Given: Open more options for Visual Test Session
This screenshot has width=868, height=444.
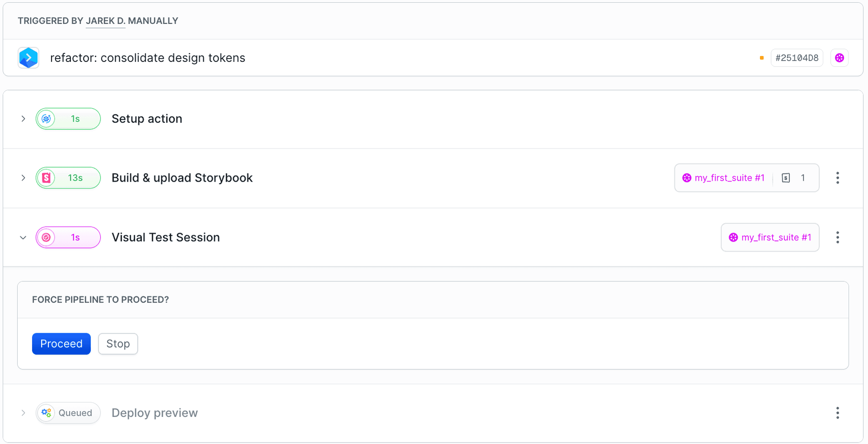Looking at the screenshot, I should (838, 238).
